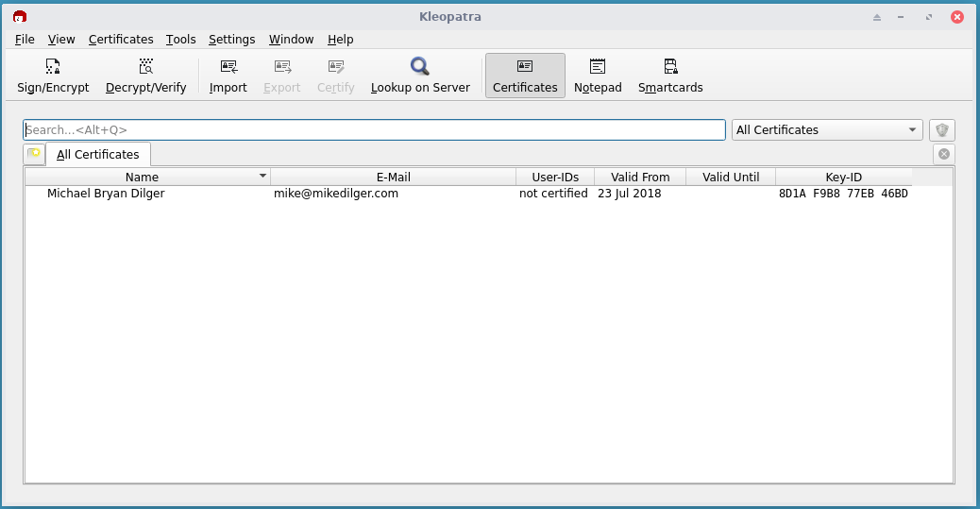This screenshot has height=509, width=980.
Task: Open Lookup on Server
Action: pos(420,75)
